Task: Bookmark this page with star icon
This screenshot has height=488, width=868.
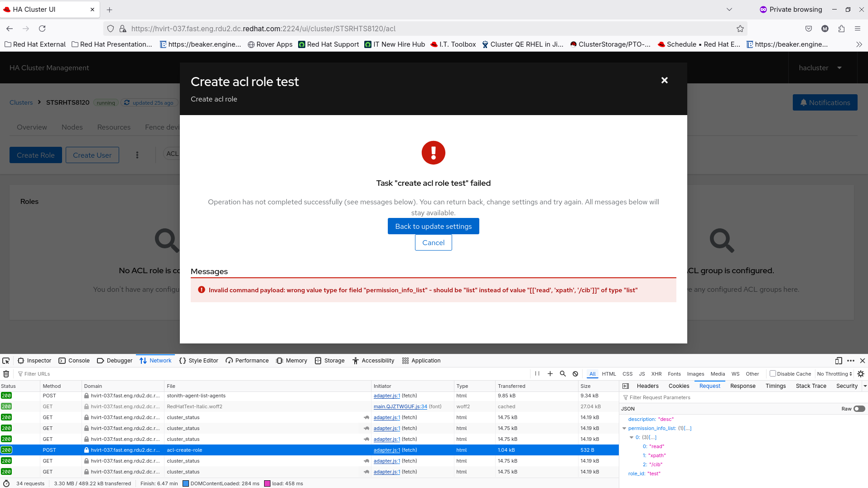Action: 740,29
